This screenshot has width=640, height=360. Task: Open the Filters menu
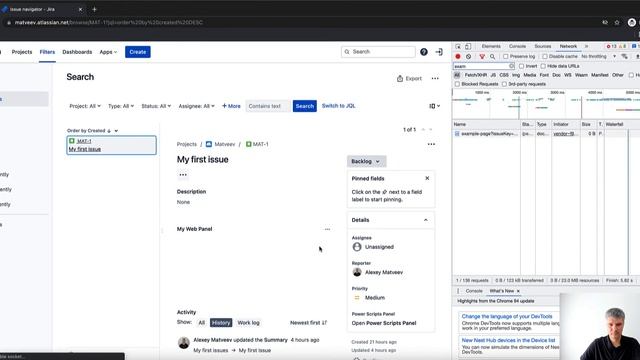(47, 52)
